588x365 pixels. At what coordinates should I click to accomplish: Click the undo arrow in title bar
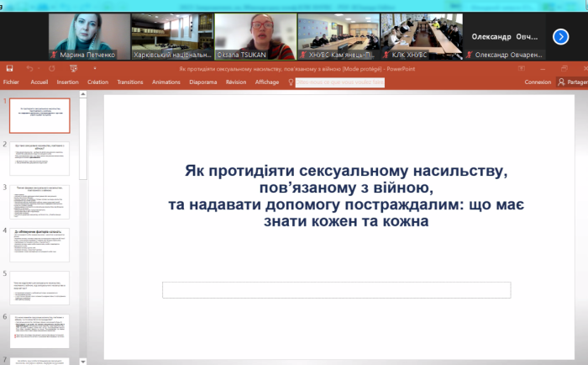pos(29,68)
